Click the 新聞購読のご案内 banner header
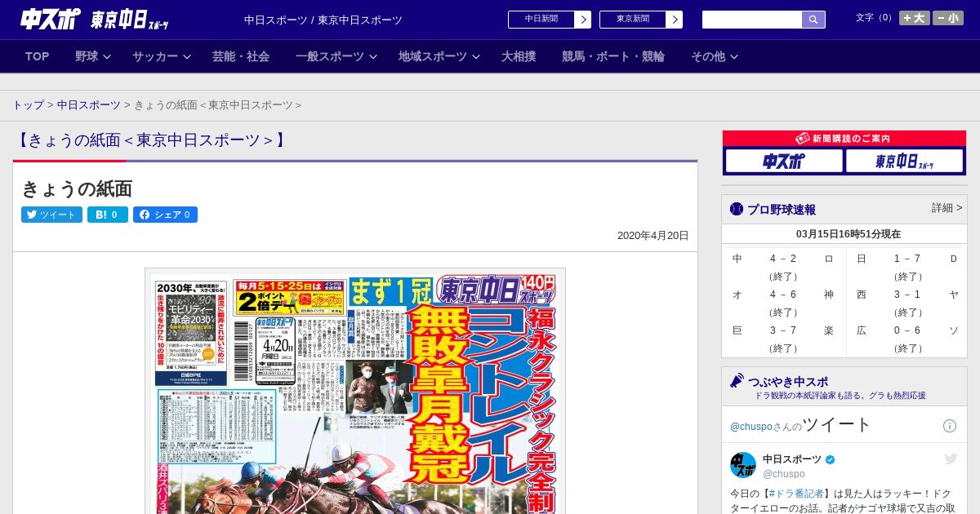The height and width of the screenshot is (514, 980). pos(844,139)
